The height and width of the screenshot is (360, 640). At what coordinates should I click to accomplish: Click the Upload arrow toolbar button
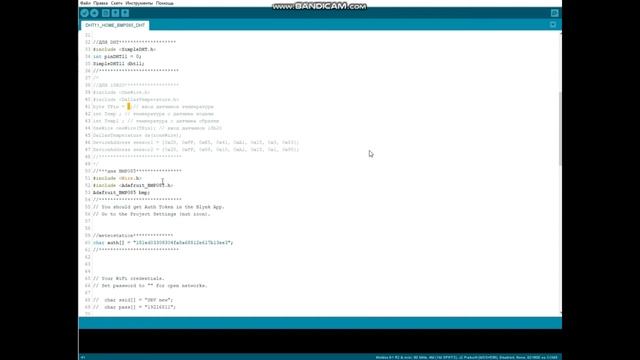[x=94, y=13]
